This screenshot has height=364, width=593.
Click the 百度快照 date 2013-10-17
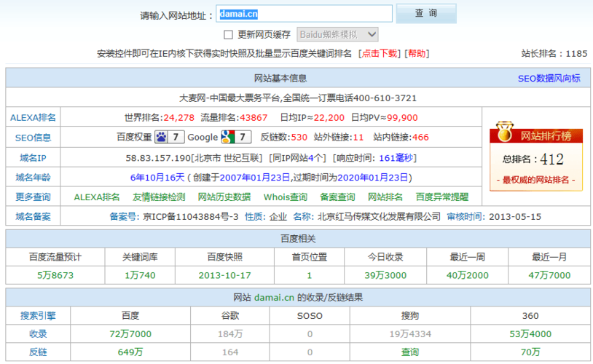pos(224,275)
